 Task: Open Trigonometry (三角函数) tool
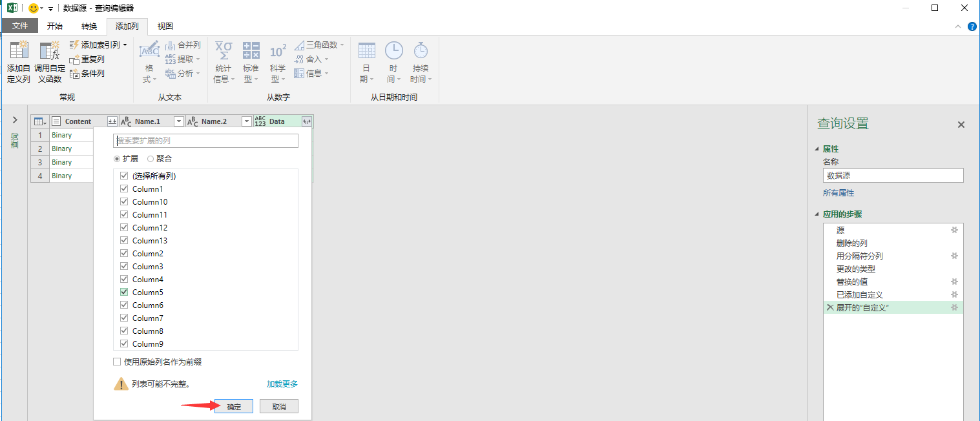coord(319,45)
